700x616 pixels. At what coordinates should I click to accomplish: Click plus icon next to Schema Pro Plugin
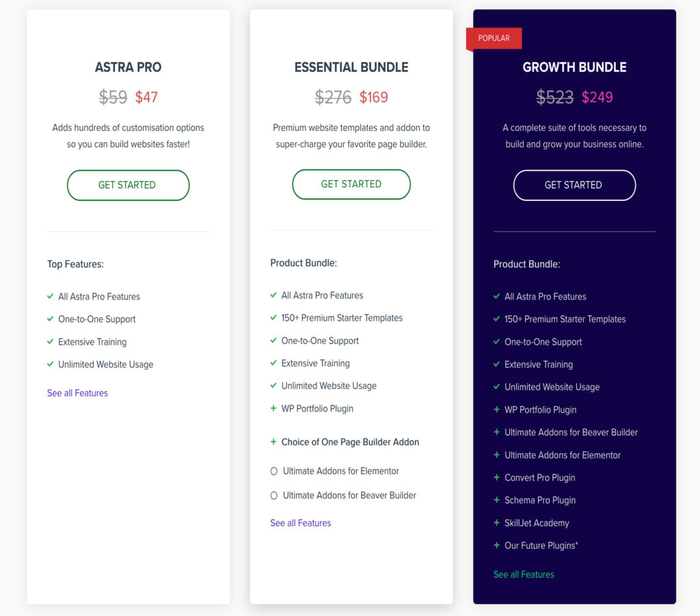coord(496,500)
